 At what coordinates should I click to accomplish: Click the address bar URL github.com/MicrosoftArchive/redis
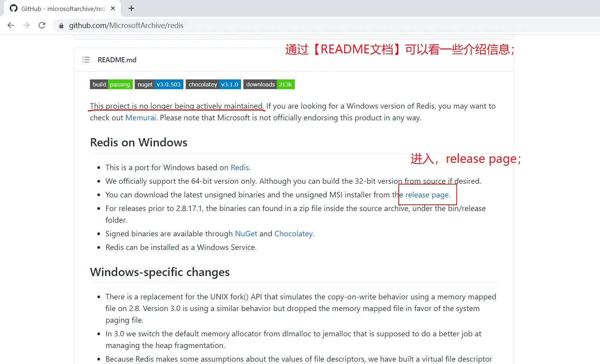(126, 25)
